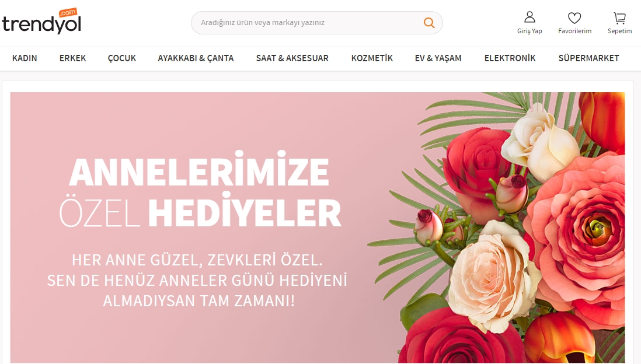The height and width of the screenshot is (364, 641).
Task: Click the trendyol logo
Action: point(41,21)
